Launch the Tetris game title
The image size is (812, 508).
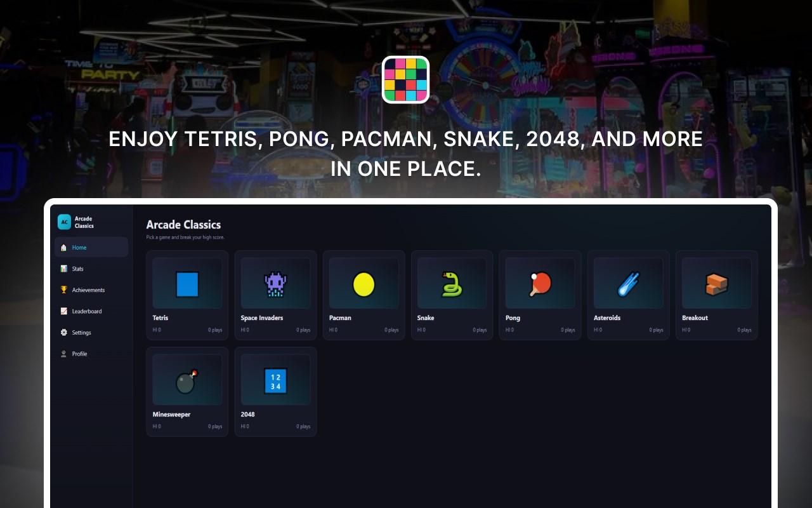(160, 318)
